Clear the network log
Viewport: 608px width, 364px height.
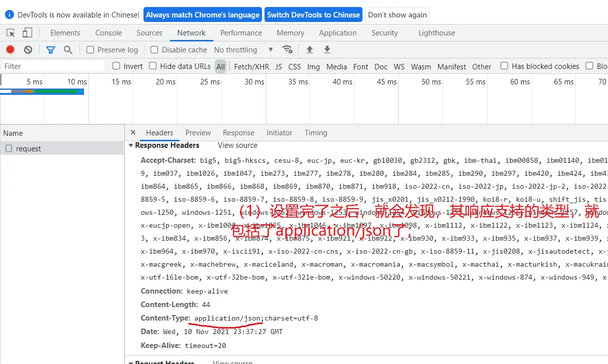tap(28, 49)
